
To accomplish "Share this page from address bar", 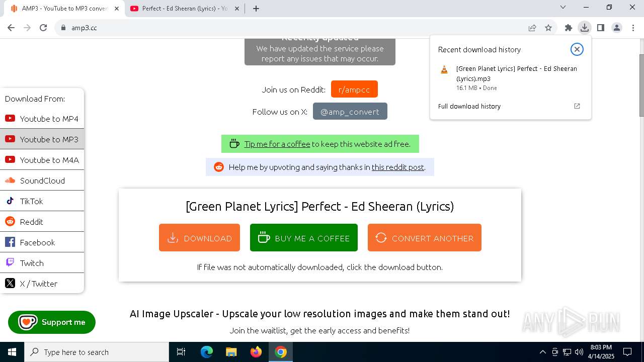I will click(x=532, y=28).
